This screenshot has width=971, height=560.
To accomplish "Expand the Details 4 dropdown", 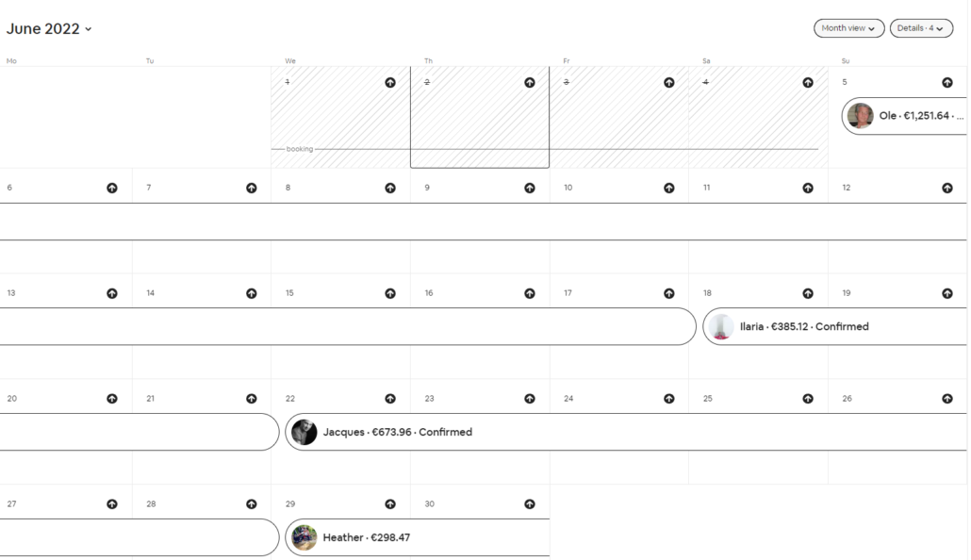I will [921, 28].
